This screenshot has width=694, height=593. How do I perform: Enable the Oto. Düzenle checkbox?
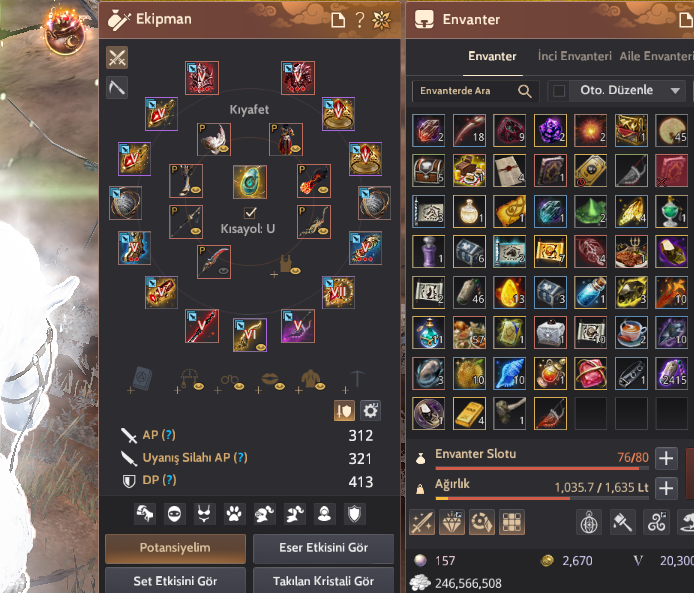pyautogui.click(x=559, y=91)
